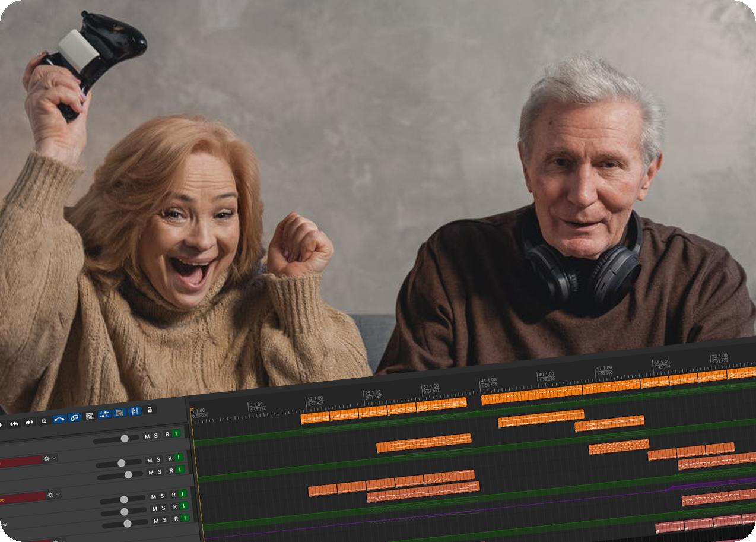
Task: Jump to bar 65.1.00 on the ruler
Action: [x=662, y=362]
